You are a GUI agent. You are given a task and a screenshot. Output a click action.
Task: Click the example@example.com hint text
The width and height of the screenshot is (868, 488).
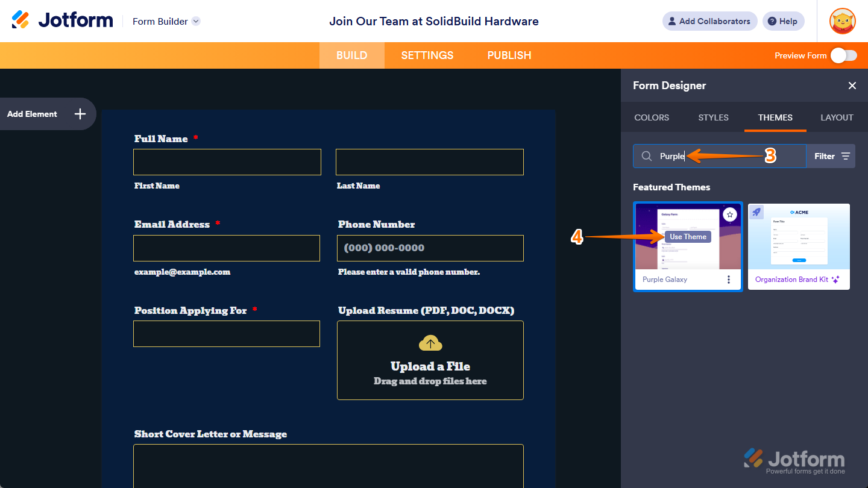click(183, 272)
